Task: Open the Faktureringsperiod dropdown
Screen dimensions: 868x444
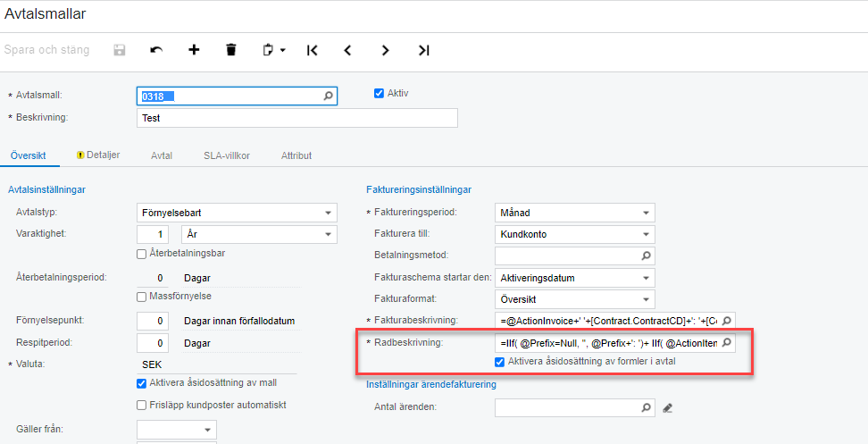Action: pos(646,214)
